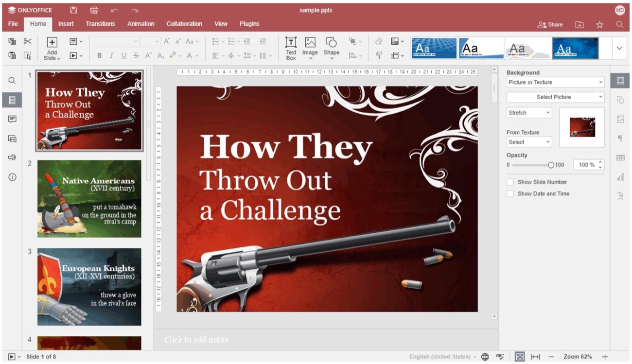Click the Save icon in title bar
Viewport: 632px width, 364px height.
[x=73, y=10]
